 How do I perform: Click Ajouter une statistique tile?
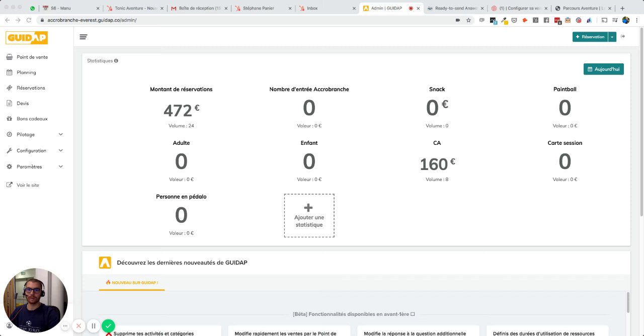(309, 215)
